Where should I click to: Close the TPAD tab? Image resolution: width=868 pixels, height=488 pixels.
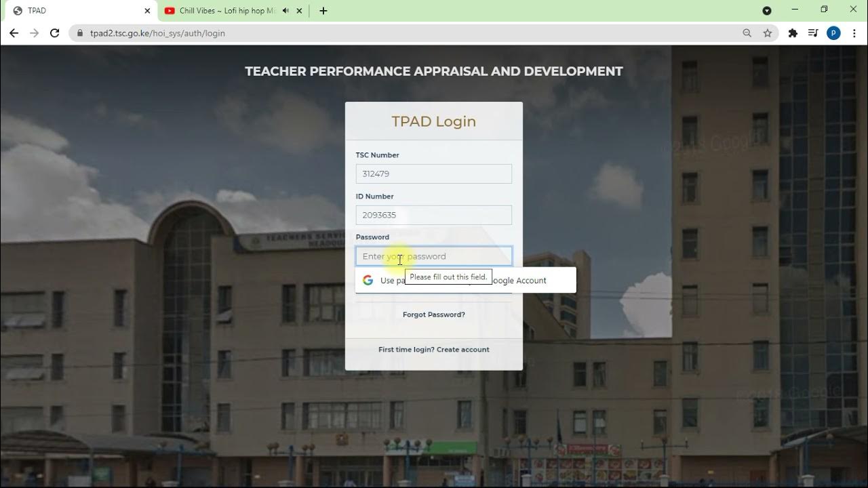(147, 11)
